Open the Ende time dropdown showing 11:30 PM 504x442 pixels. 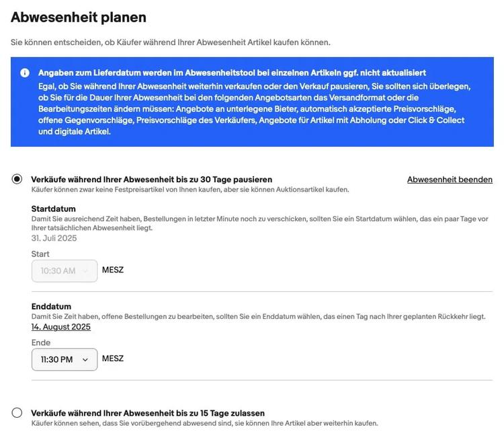point(65,359)
